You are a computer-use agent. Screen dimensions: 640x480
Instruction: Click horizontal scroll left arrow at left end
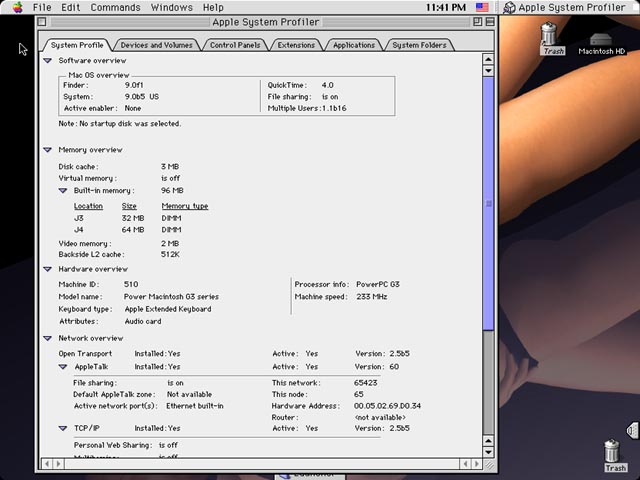point(47,464)
